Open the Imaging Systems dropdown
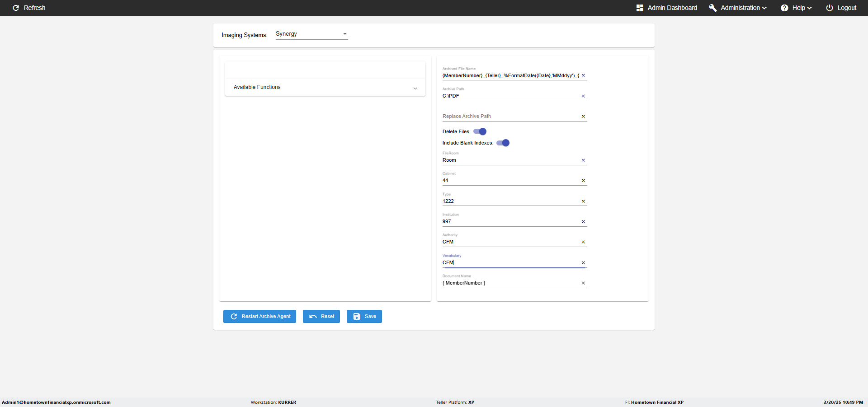Viewport: 868px width, 407px height. pos(311,34)
